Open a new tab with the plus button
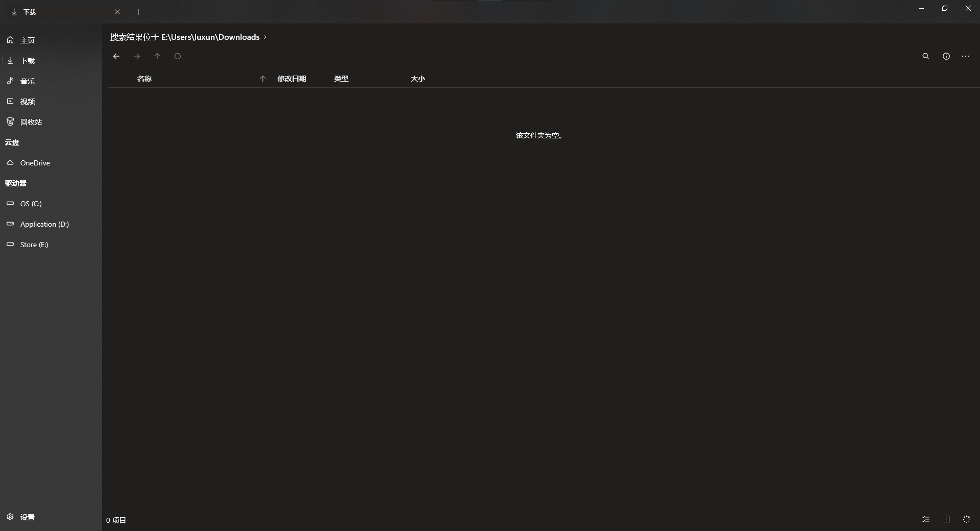The height and width of the screenshot is (531, 980). tap(138, 12)
